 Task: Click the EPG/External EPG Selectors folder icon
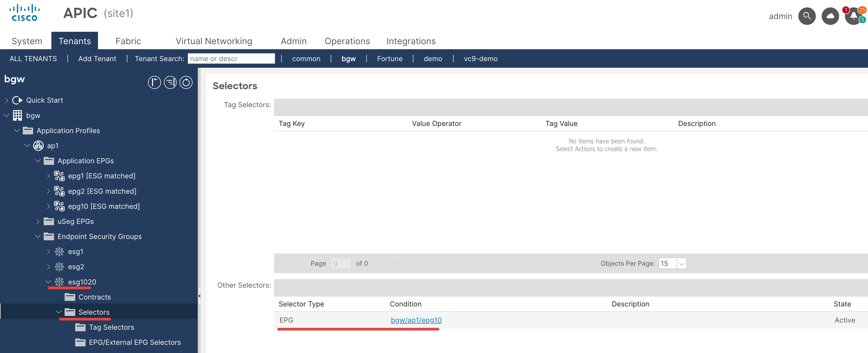80,342
